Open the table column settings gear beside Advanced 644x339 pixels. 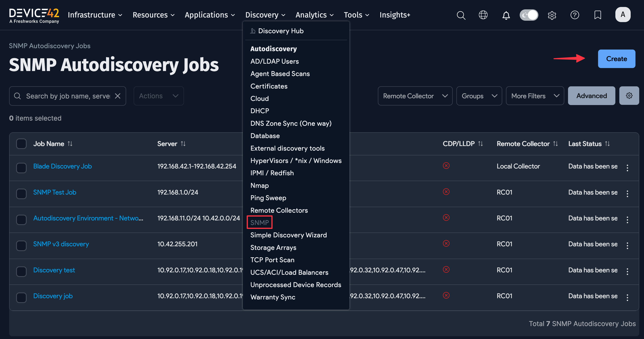629,95
